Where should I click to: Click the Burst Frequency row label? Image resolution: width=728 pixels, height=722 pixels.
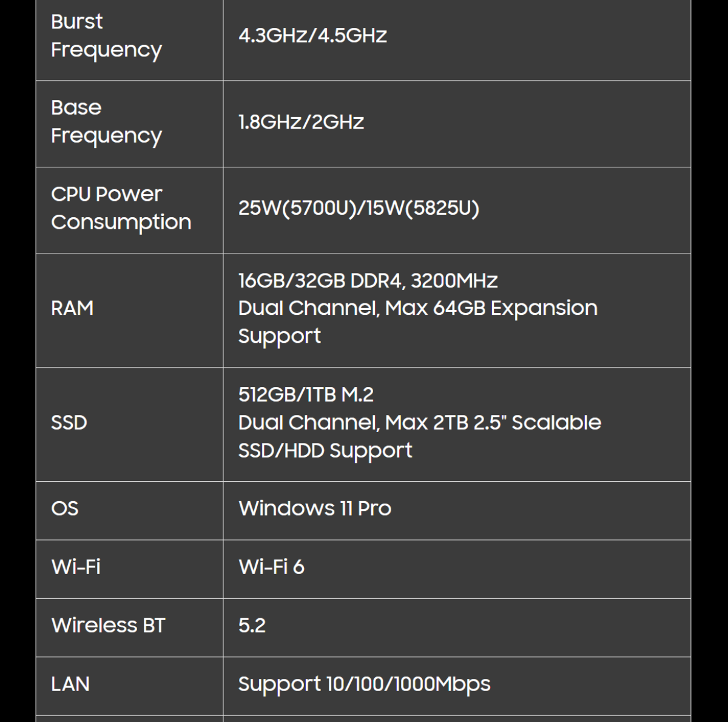click(106, 35)
